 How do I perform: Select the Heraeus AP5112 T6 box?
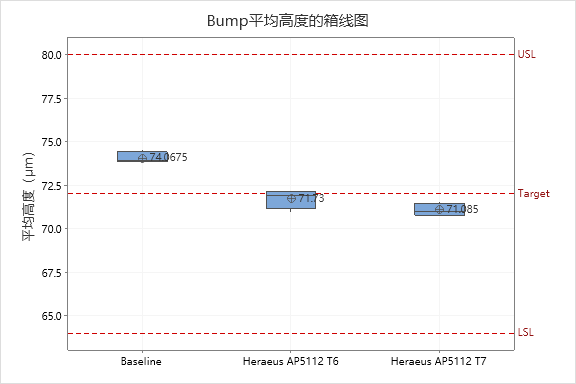point(291,200)
